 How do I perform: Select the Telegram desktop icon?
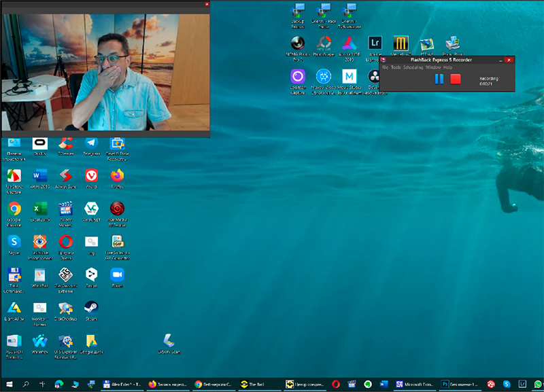[91, 143]
